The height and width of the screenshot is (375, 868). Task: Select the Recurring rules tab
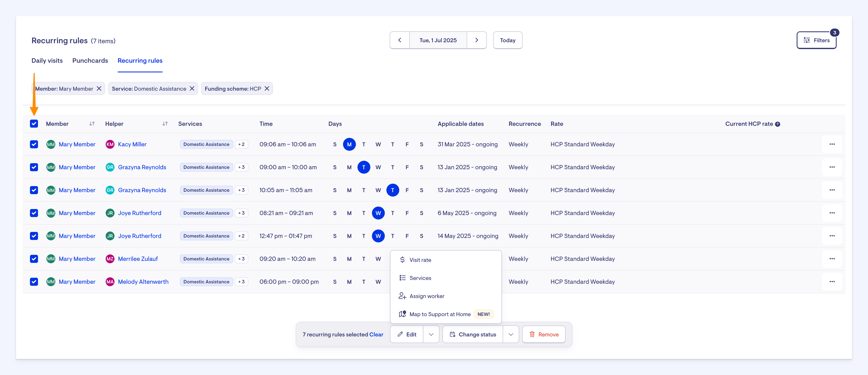(140, 61)
